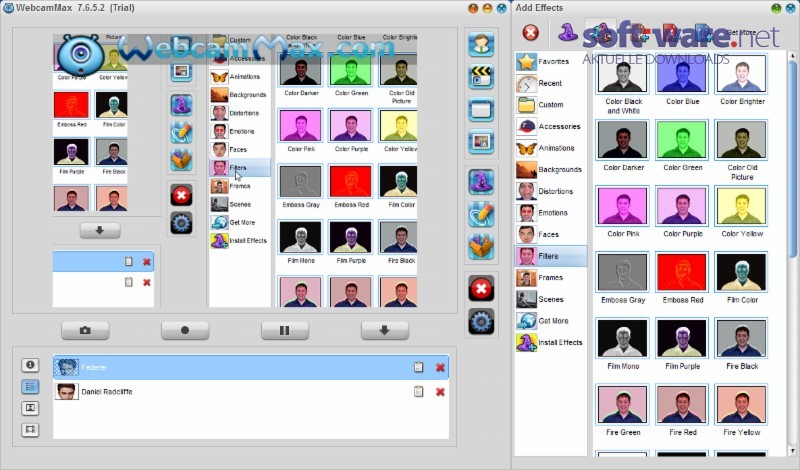Screen dimensions: 800x470
Task: Remove effects with main sidebar red X
Action: coord(481,289)
